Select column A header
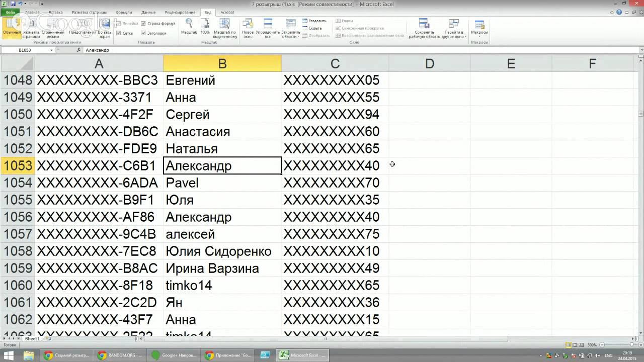Image resolution: width=644 pixels, height=362 pixels. [x=99, y=63]
